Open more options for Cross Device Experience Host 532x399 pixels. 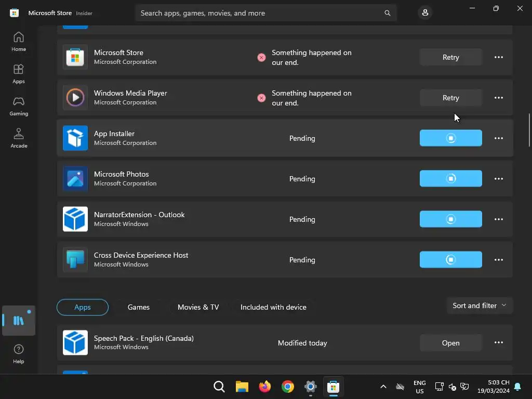pos(498,260)
